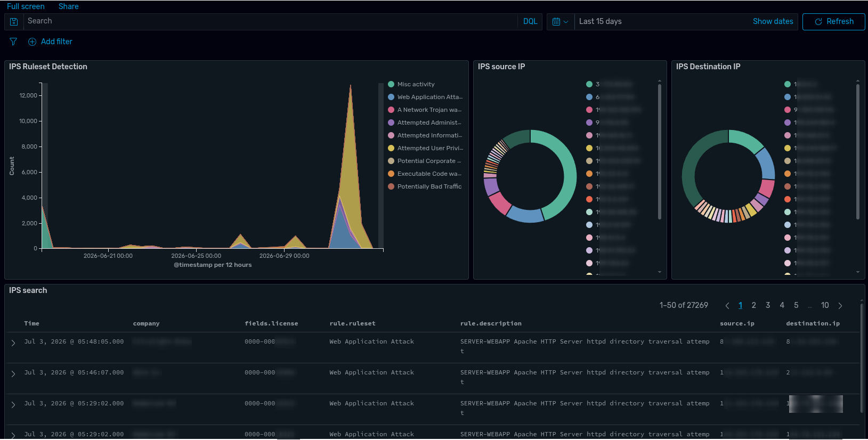This screenshot has height=440, width=868.
Task: Click the Show dates link
Action: point(773,21)
